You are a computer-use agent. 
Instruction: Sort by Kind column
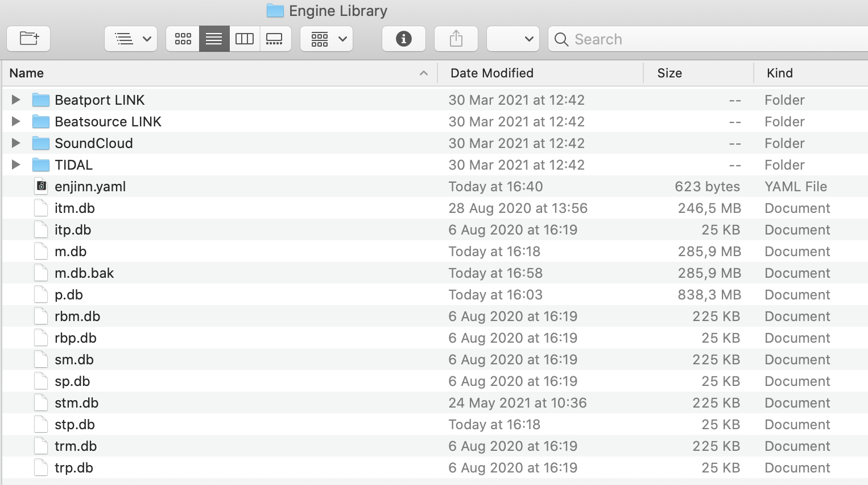click(811, 73)
